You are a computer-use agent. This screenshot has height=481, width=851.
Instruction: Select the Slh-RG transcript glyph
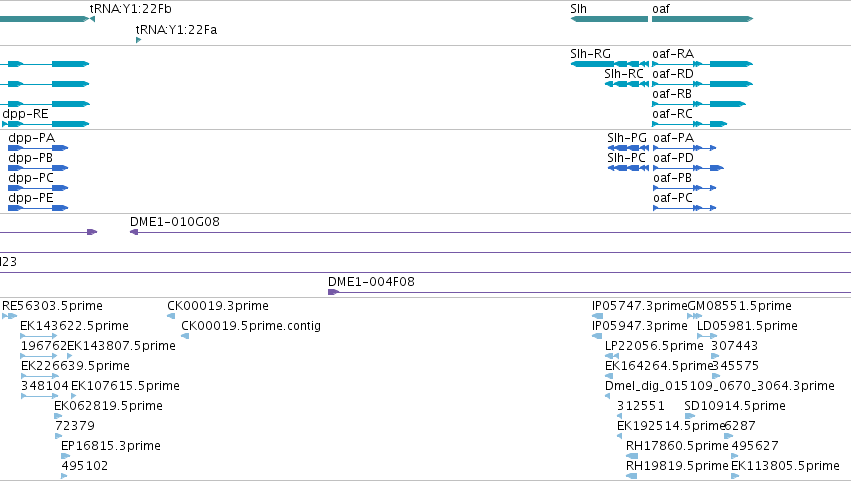point(609,64)
